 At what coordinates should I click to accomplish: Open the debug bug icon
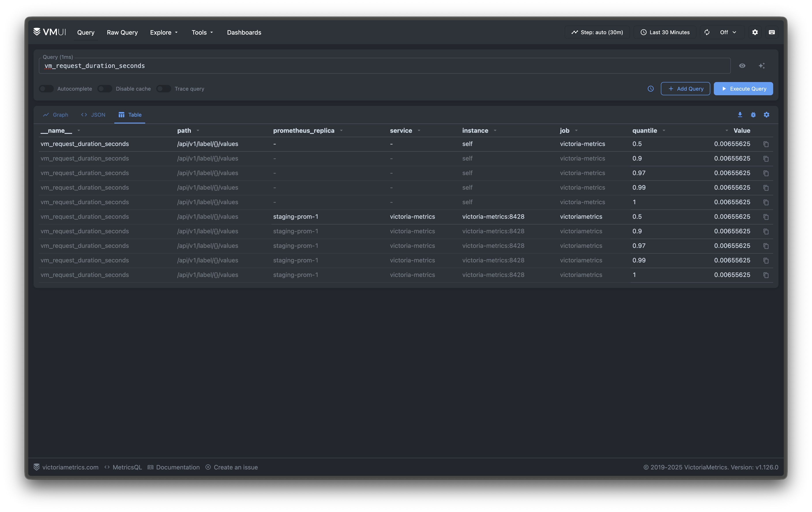(753, 115)
